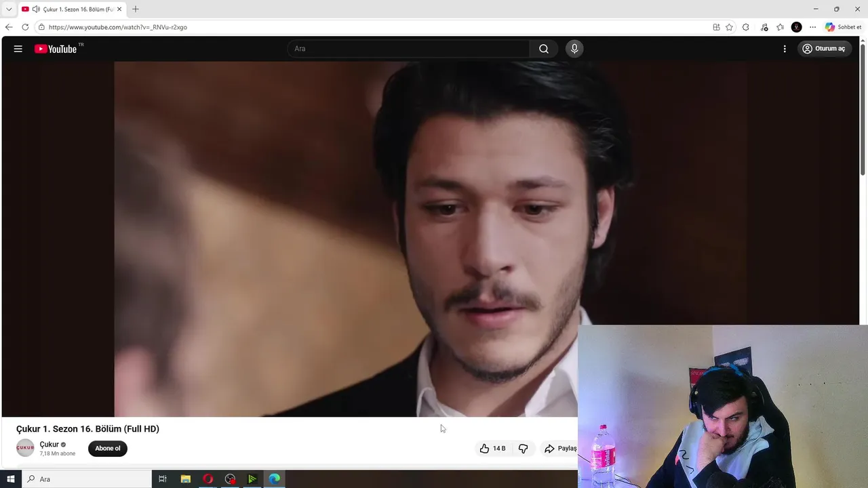Open Copilot Sohbet et button

(843, 27)
